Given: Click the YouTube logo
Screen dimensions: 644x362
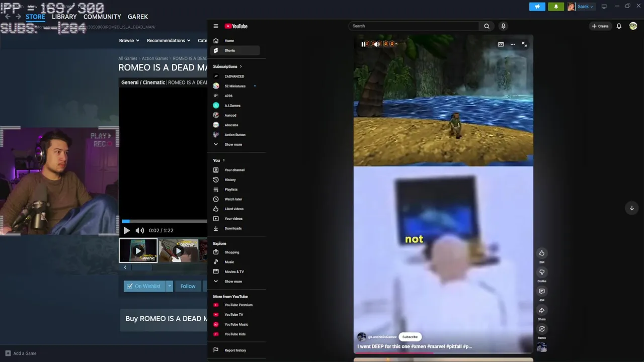Looking at the screenshot, I should [236, 26].
